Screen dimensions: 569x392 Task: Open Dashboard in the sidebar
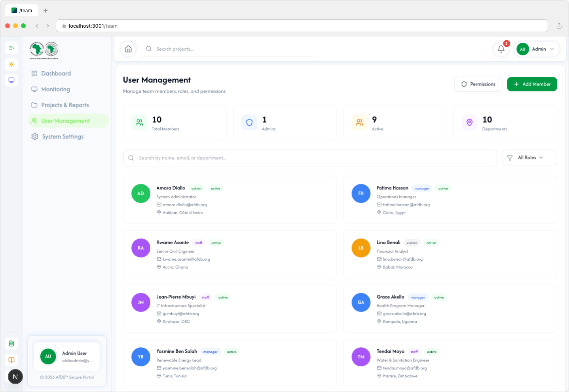point(68,74)
